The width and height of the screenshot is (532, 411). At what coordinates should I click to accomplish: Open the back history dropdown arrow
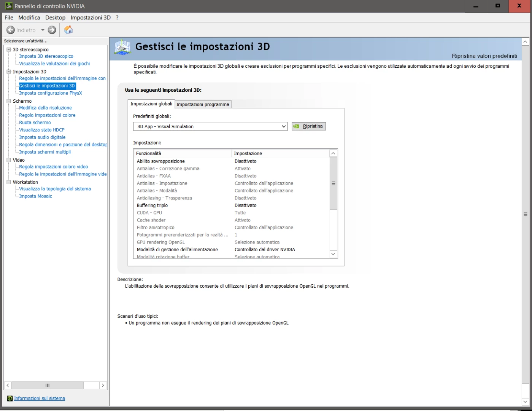43,30
